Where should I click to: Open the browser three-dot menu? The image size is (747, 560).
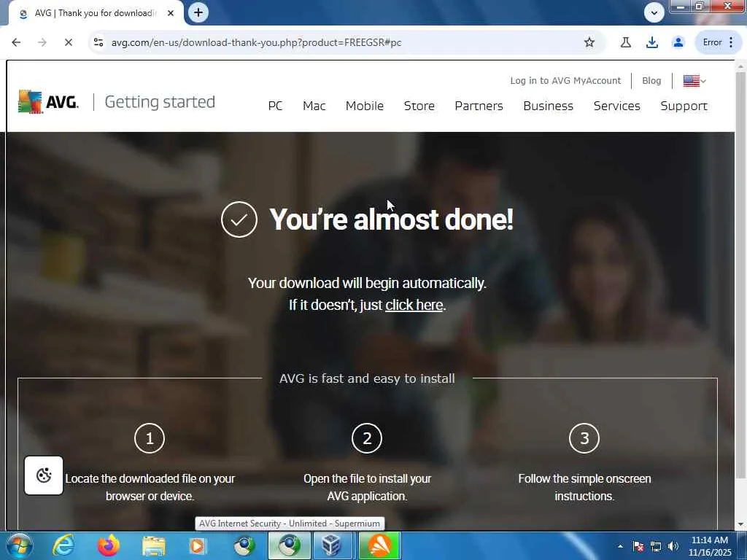(731, 42)
